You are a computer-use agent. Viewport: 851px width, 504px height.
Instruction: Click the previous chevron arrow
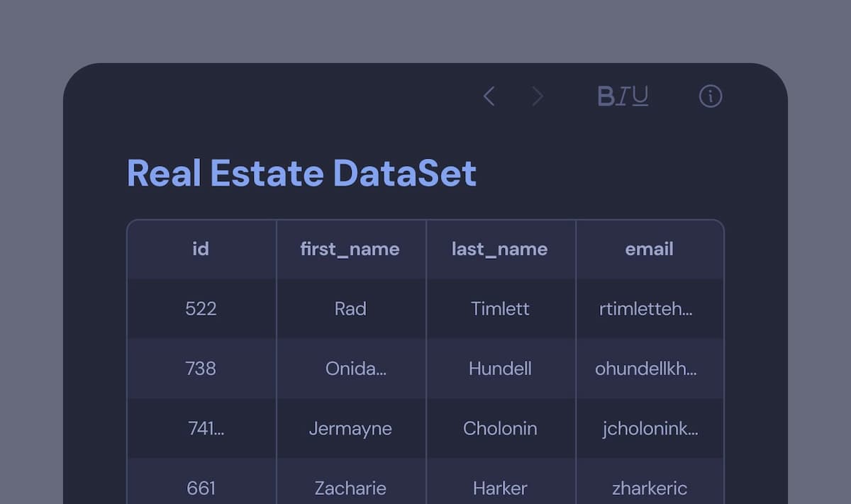point(489,96)
